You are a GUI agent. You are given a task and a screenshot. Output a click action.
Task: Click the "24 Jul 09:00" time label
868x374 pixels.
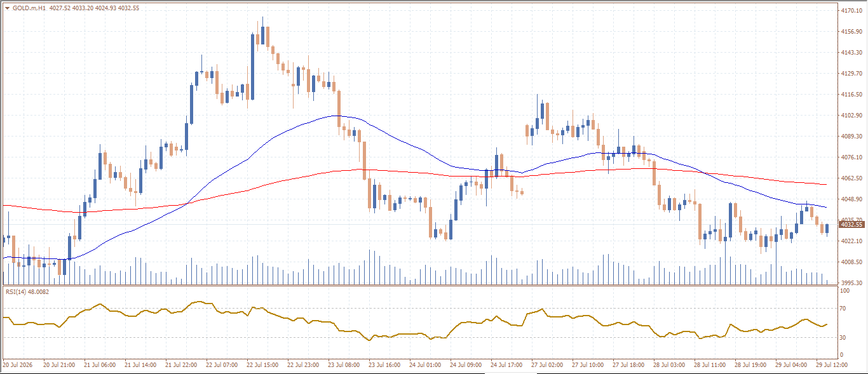pos(466,365)
